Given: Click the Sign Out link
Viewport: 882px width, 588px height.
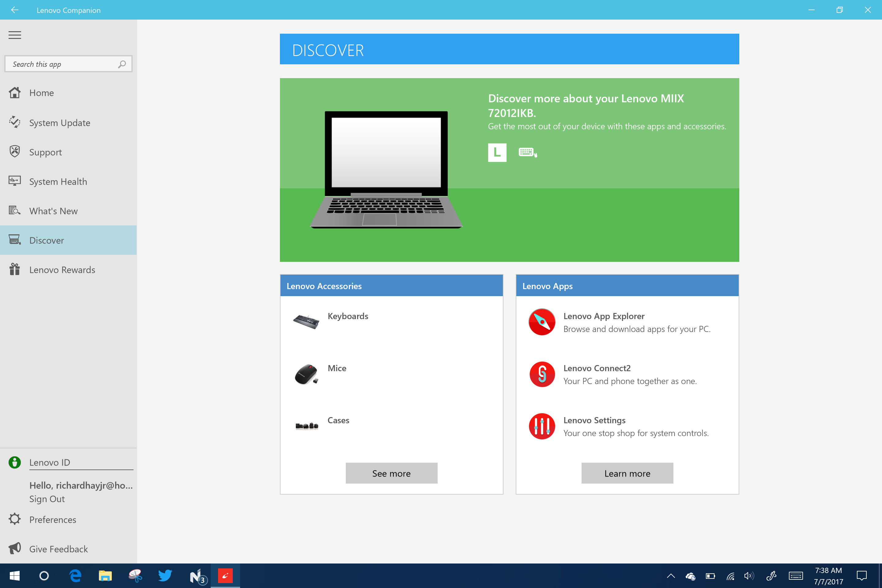Looking at the screenshot, I should pyautogui.click(x=47, y=499).
